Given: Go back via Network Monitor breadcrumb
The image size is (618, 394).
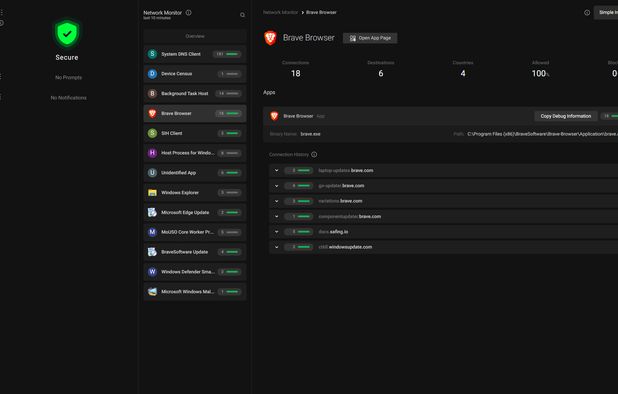Looking at the screenshot, I should pos(280,12).
